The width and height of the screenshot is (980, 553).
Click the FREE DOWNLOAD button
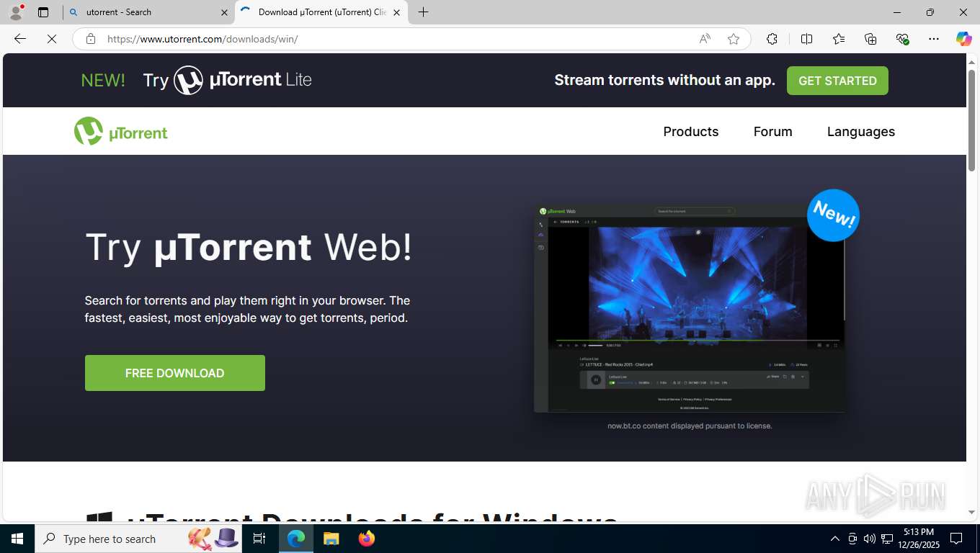coord(175,373)
